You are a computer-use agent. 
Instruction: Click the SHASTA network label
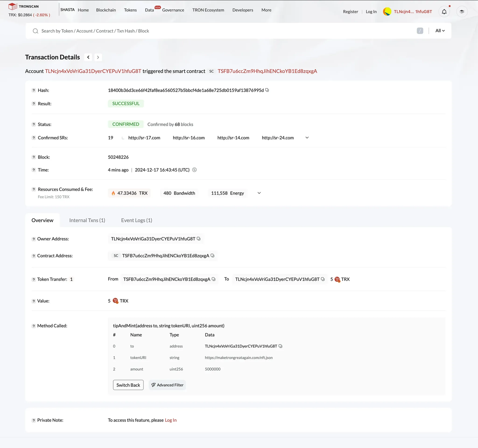click(x=68, y=10)
